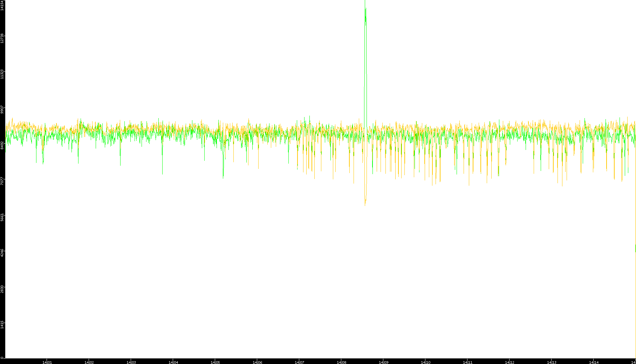Screen dimensions: 636x364
Task: Click the 14154 value on vertical axis
Action: tap(2, 6)
